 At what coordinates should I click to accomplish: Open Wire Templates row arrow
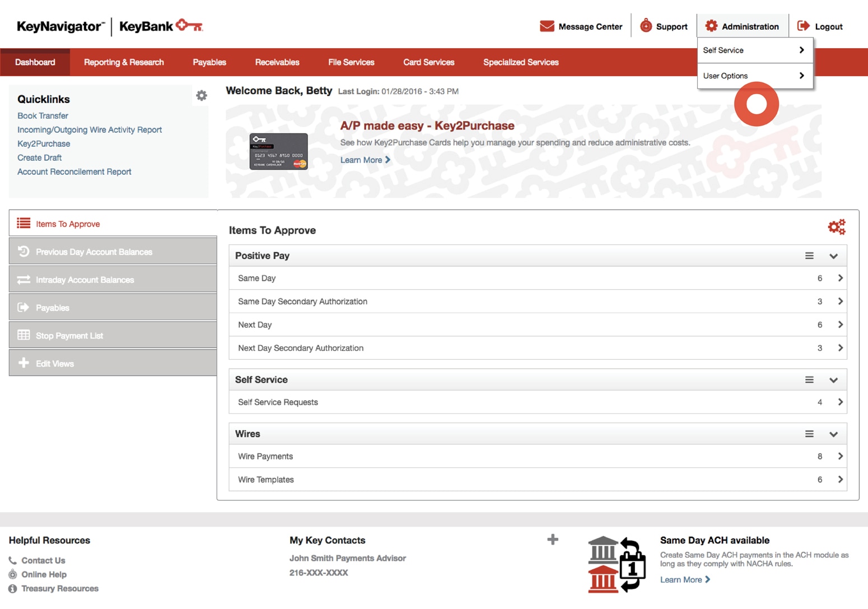(840, 480)
